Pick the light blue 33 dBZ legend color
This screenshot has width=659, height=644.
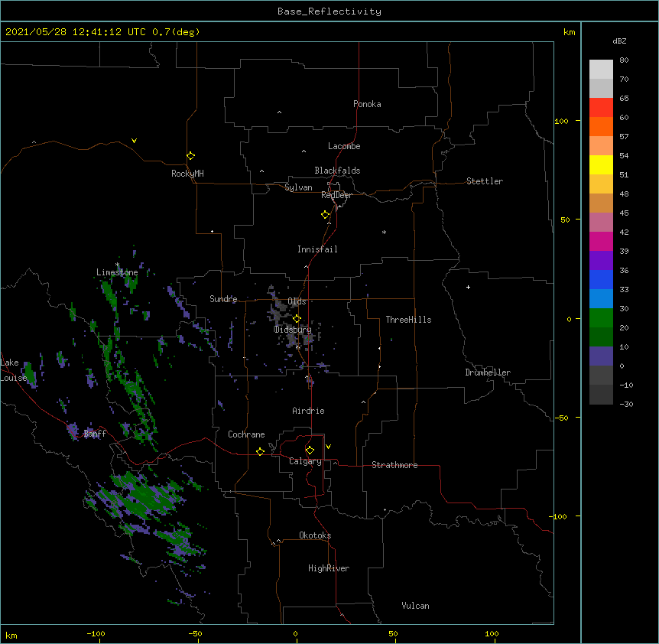[x=601, y=298]
